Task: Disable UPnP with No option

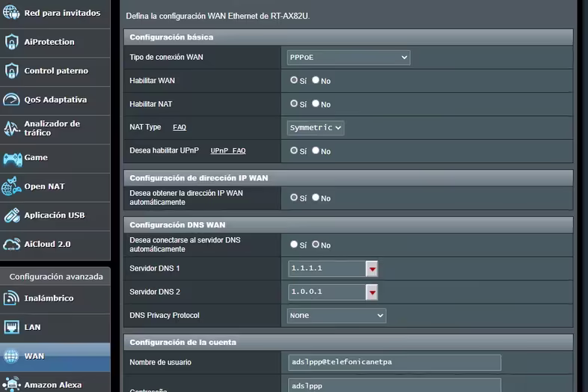Action: [x=316, y=150]
